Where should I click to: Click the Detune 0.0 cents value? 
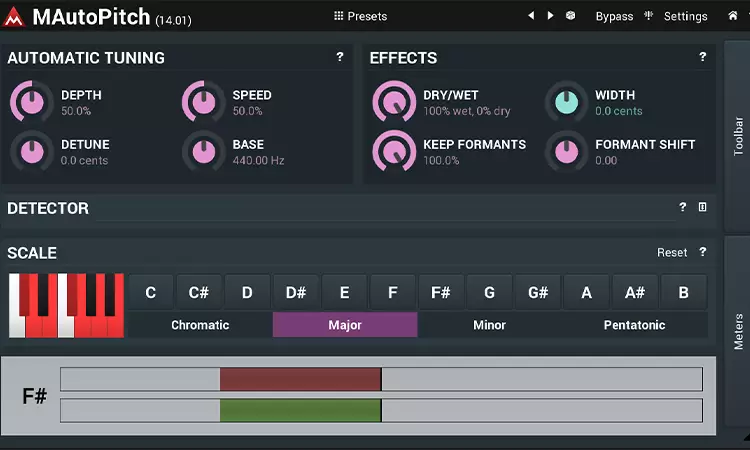(84, 160)
